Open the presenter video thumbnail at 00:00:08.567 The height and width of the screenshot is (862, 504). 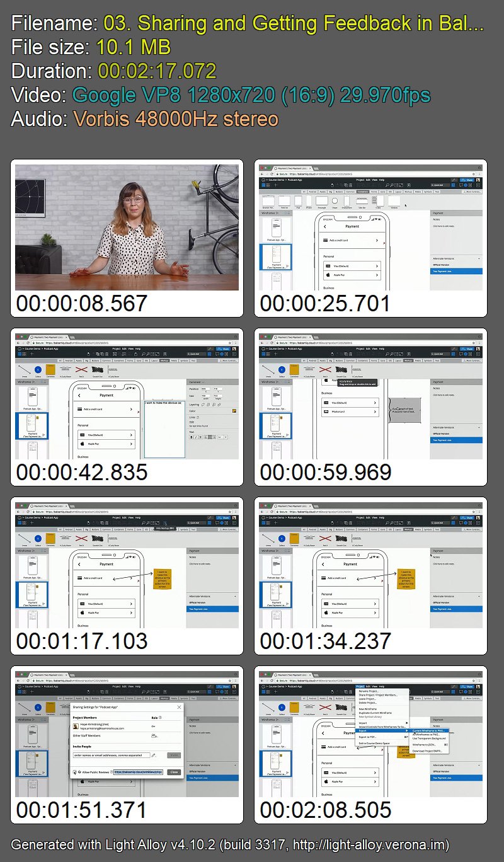127,227
